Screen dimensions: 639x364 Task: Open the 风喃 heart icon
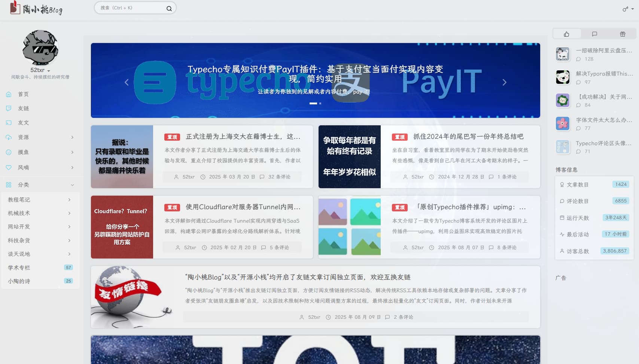pyautogui.click(x=8, y=168)
